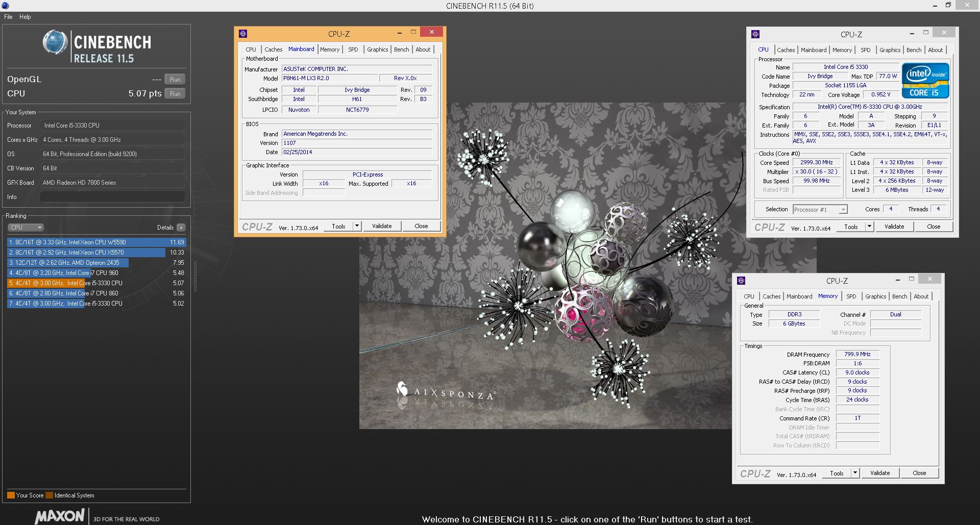Open Mainboard tab in Memory CPU-Z window

click(799, 296)
